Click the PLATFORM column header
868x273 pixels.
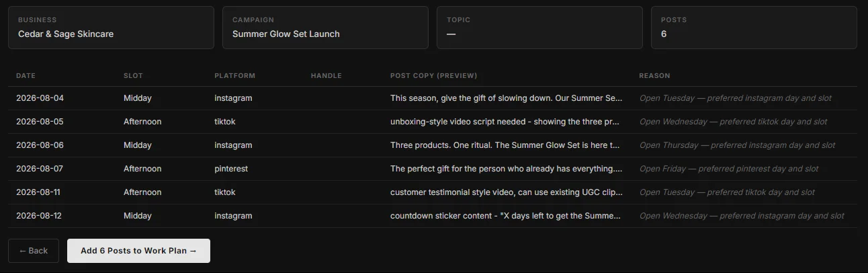click(x=234, y=76)
